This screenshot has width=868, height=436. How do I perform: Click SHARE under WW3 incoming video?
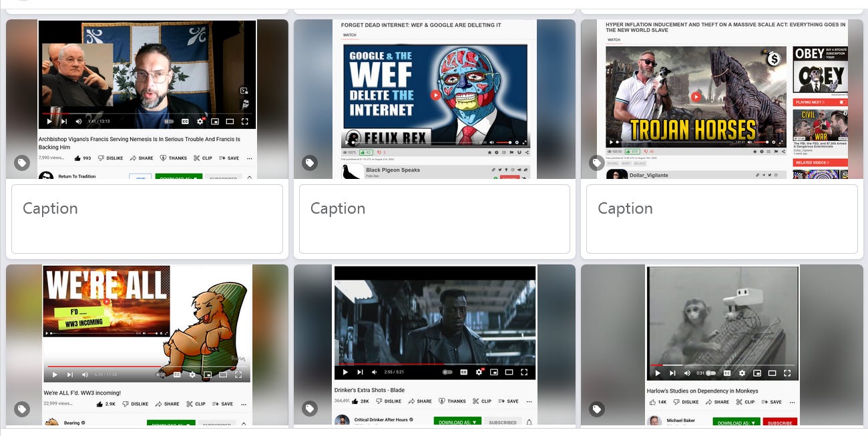(x=167, y=404)
